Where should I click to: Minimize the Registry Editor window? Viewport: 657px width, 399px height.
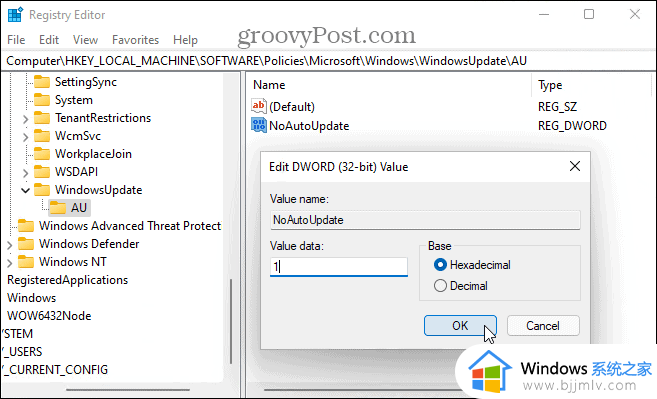click(x=544, y=14)
